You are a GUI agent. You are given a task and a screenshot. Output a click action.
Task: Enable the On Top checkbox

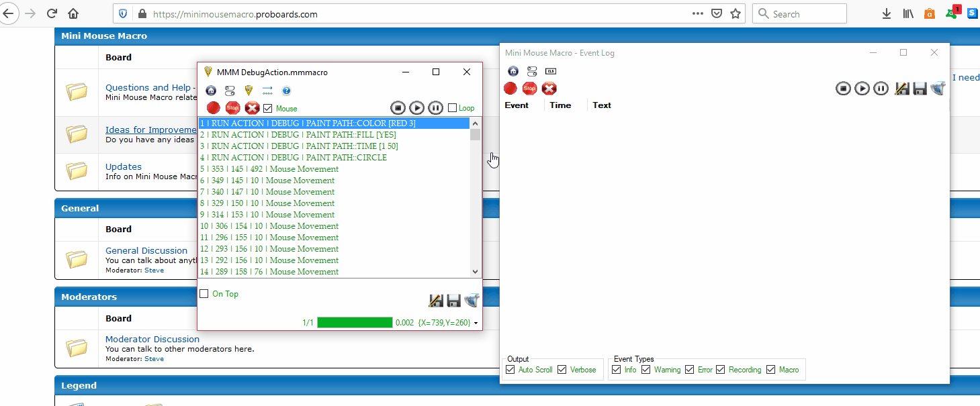pyautogui.click(x=204, y=294)
